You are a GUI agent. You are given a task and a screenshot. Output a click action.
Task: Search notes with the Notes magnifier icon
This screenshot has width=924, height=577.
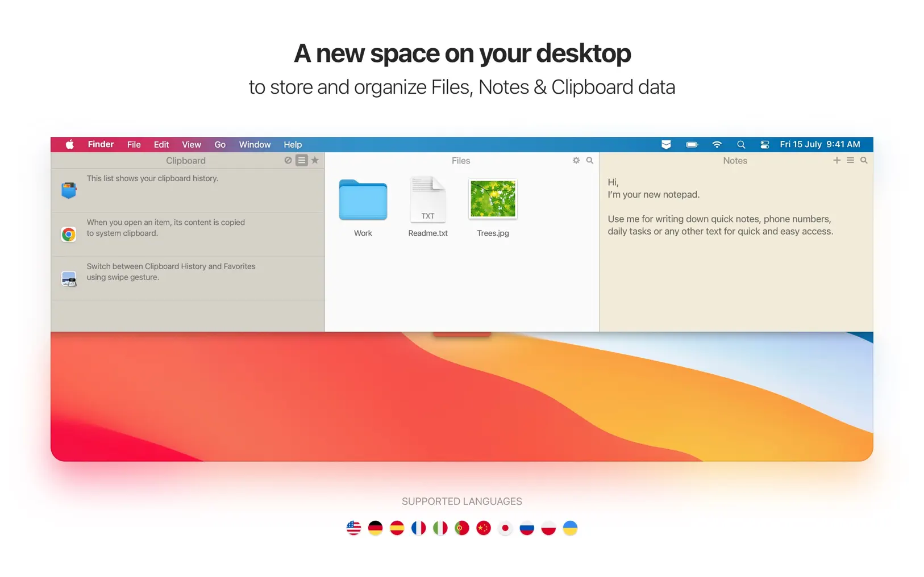pos(864,160)
